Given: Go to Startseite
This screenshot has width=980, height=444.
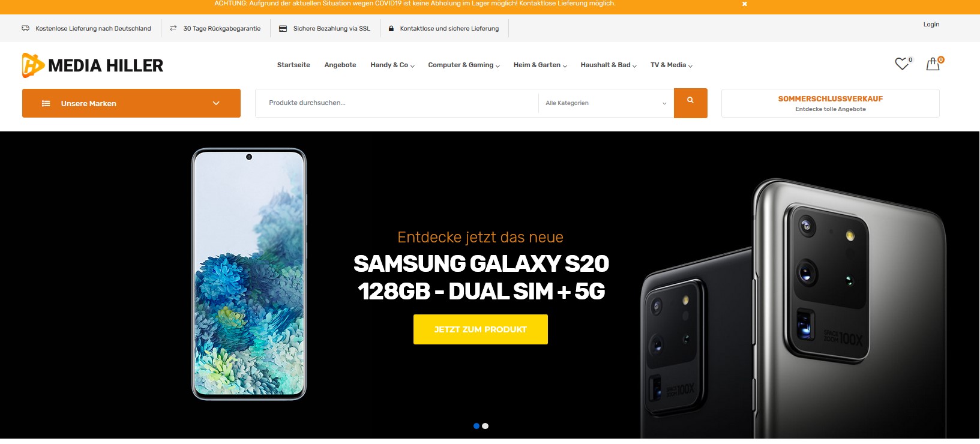Looking at the screenshot, I should tap(293, 65).
